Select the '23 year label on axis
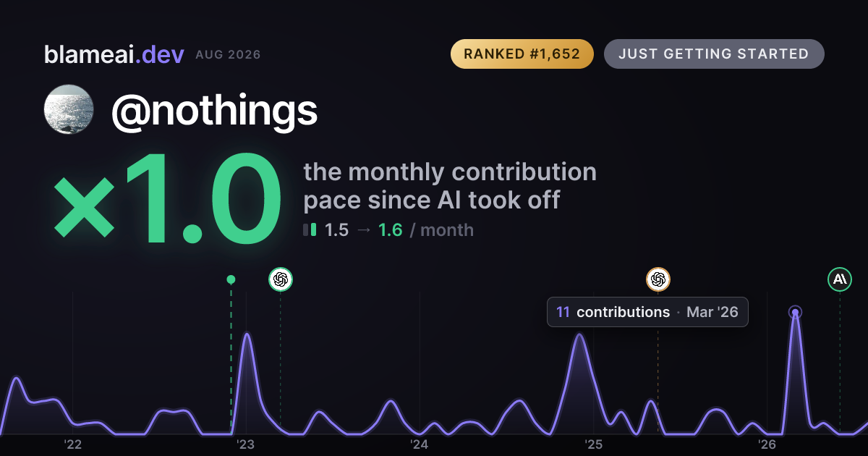The height and width of the screenshot is (456, 868). point(246,444)
